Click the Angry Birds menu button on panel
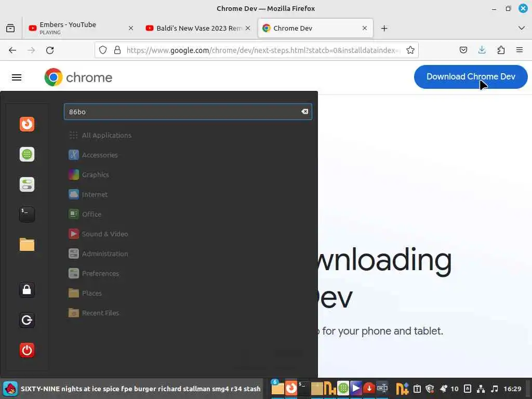This screenshot has height=399, width=532. click(10, 389)
